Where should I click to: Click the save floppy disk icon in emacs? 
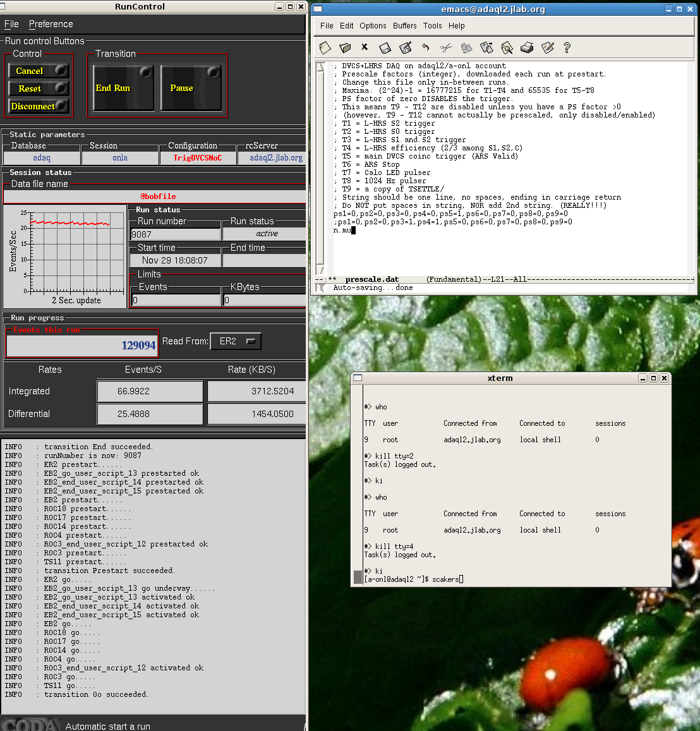coord(385,48)
